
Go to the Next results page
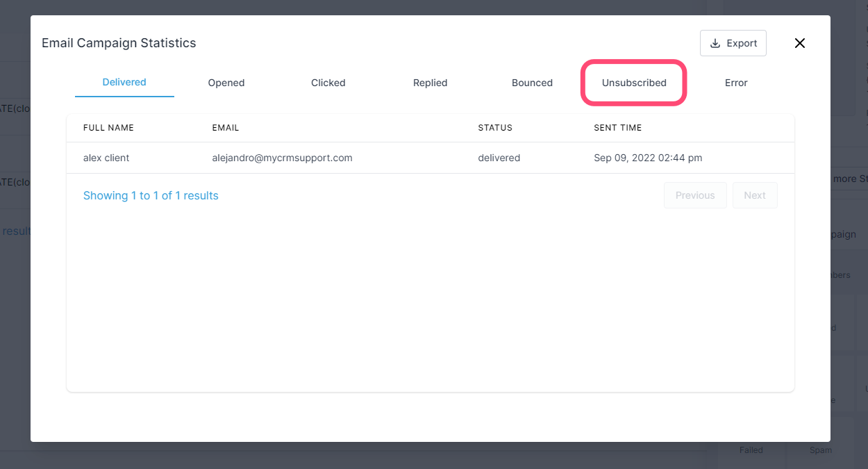[x=755, y=195]
